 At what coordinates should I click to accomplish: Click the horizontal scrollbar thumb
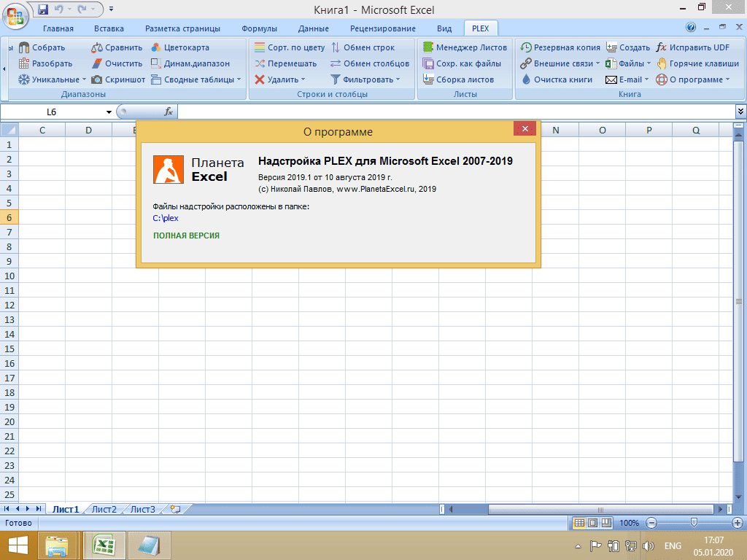(601, 509)
